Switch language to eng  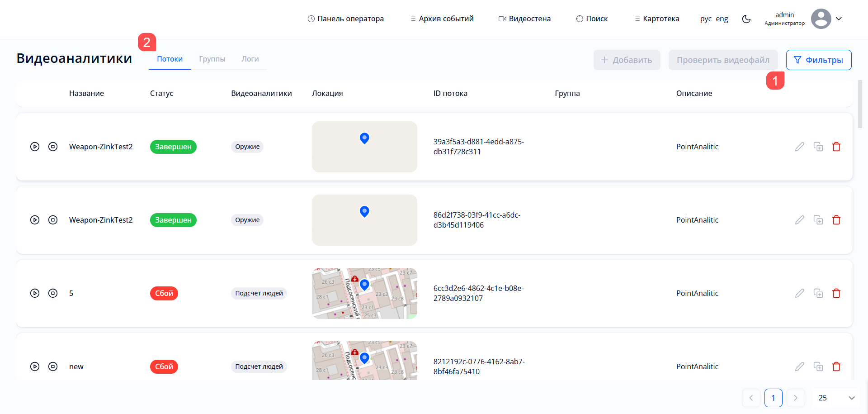click(x=722, y=19)
